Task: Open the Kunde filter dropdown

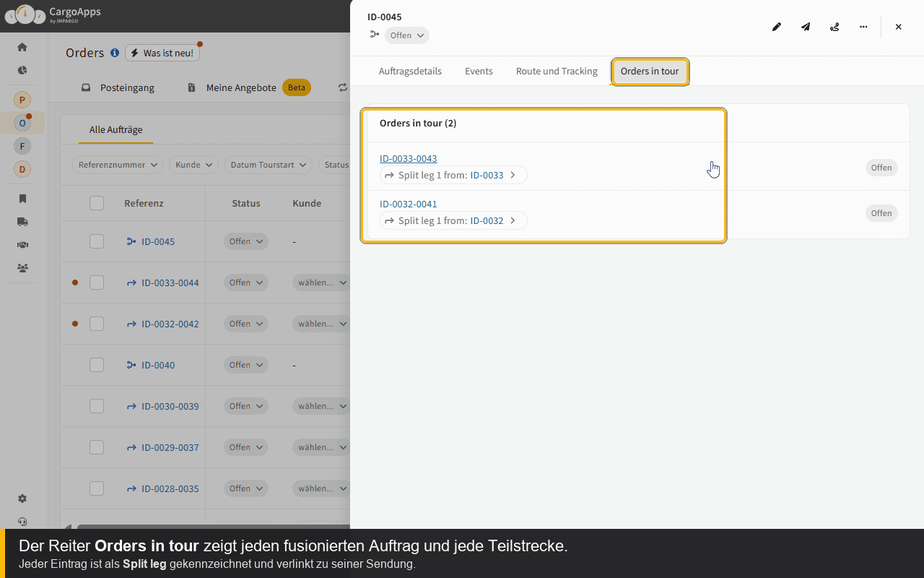Action: coord(194,165)
